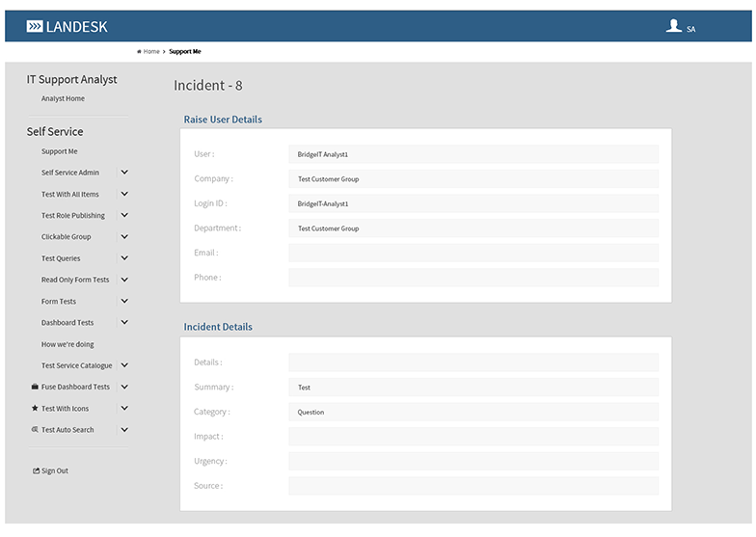Expand the Self Service Admin menu chevron

tap(124, 173)
